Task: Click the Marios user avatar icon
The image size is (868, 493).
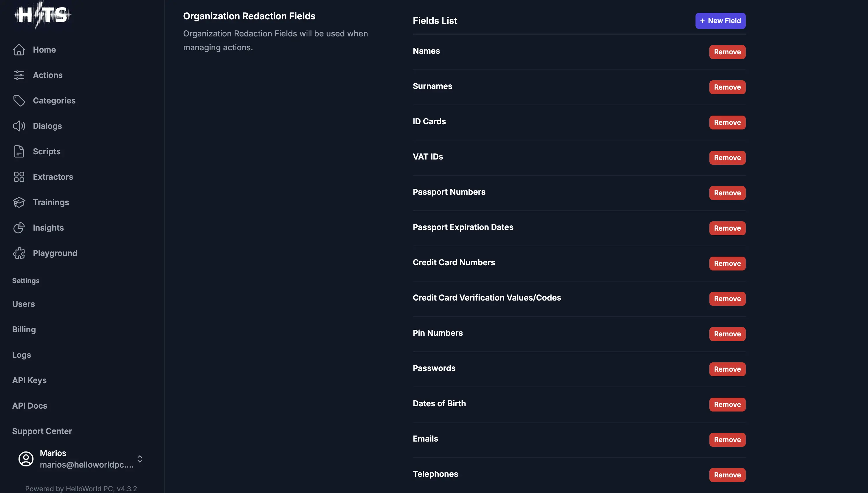Action: tap(26, 459)
